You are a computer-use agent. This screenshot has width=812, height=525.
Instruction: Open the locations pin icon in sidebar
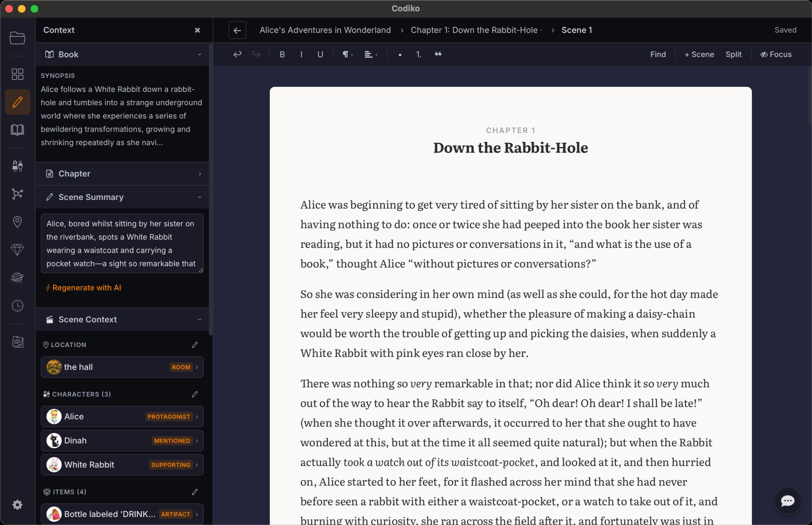coord(17,222)
